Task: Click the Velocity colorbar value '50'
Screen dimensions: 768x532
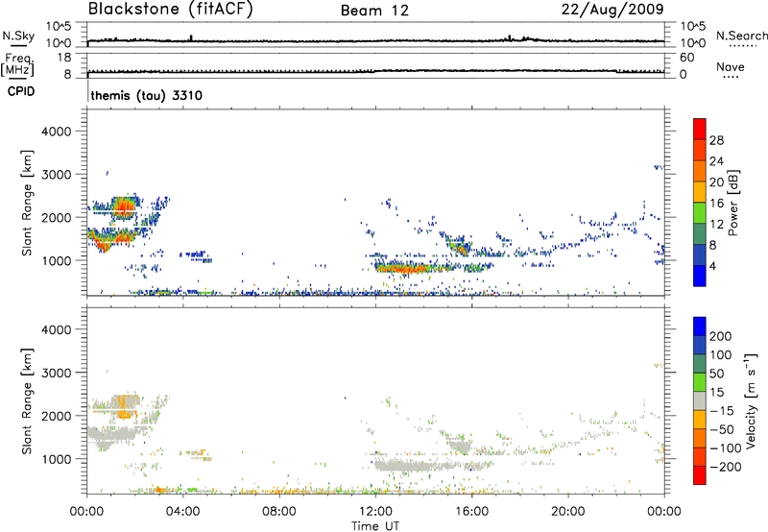Action: pyautogui.click(x=716, y=374)
